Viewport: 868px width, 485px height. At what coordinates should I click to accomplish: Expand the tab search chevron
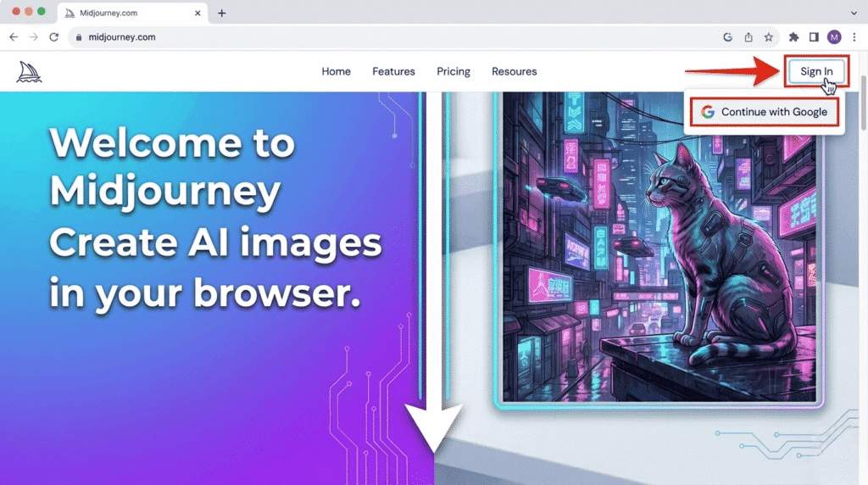coord(854,13)
